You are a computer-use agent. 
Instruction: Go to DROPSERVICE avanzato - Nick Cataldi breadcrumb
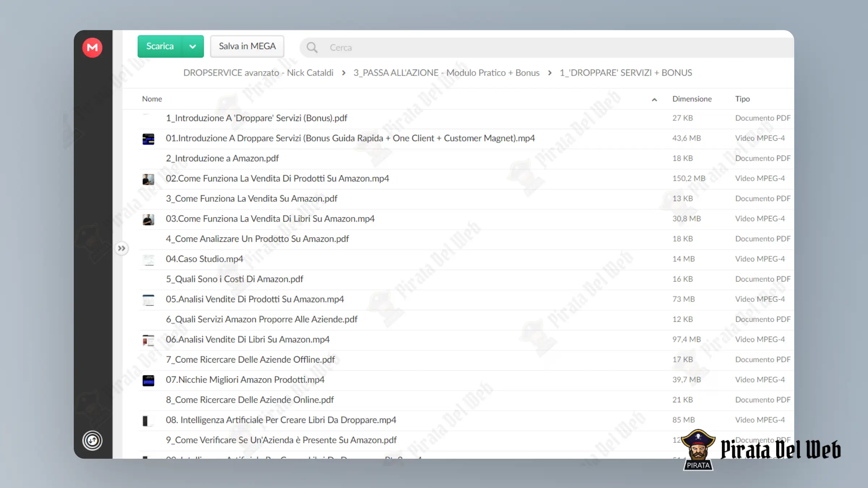click(258, 73)
